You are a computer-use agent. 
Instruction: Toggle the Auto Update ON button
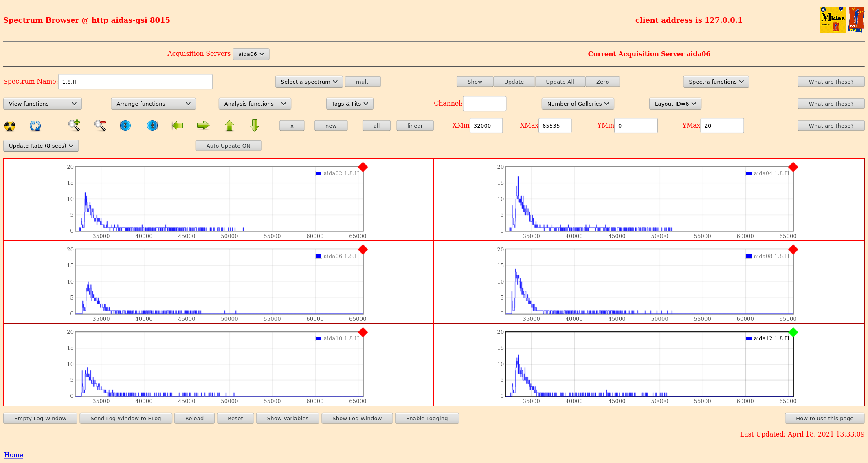coord(228,146)
